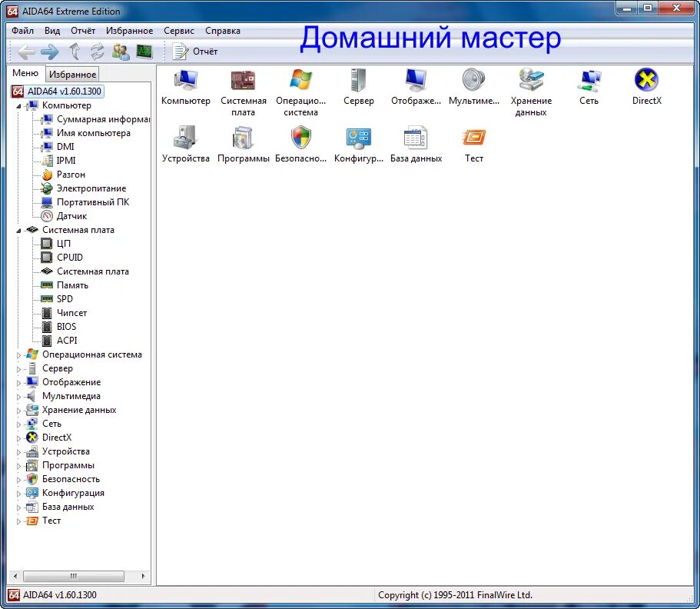Select SPD in the tree
Screen dimensions: 700x609
[x=65, y=299]
